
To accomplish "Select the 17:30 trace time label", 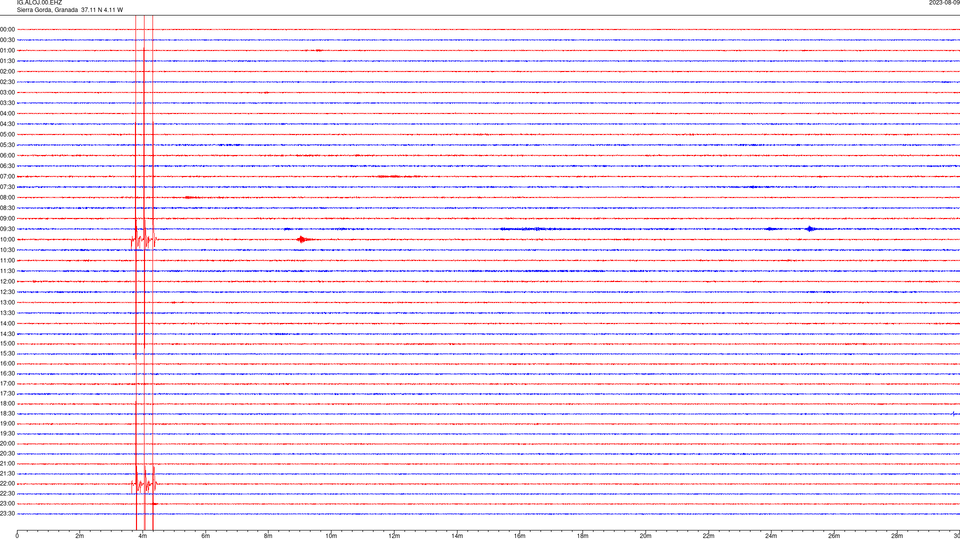I will coord(7,394).
